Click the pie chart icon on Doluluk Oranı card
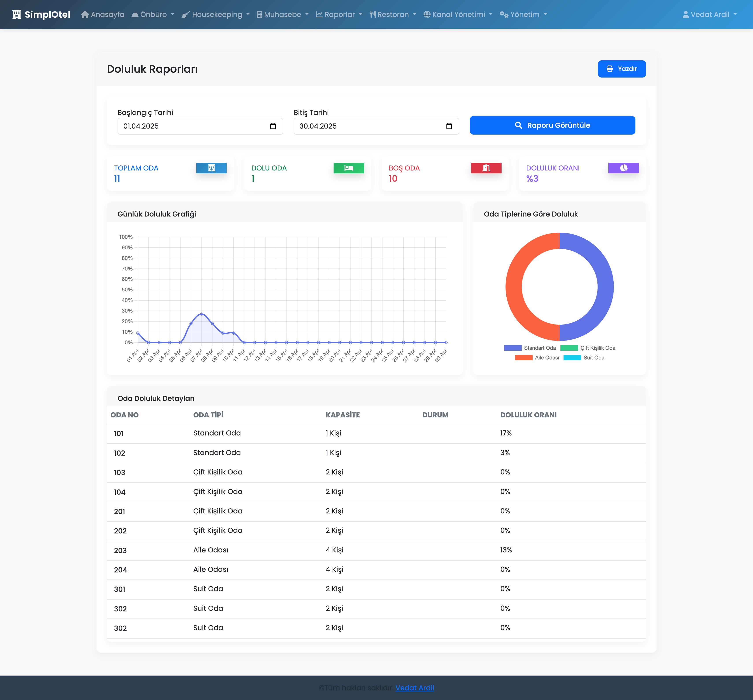Screen dimensions: 753x700 tap(623, 168)
